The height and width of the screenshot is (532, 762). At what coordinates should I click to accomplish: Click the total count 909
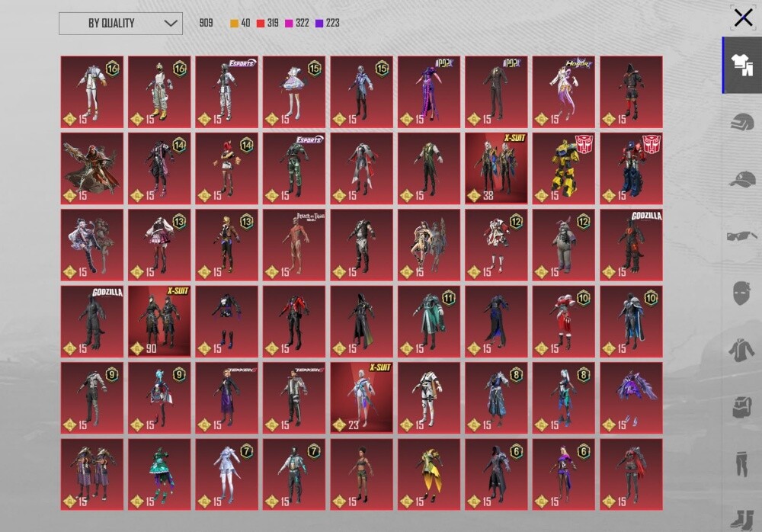(206, 23)
